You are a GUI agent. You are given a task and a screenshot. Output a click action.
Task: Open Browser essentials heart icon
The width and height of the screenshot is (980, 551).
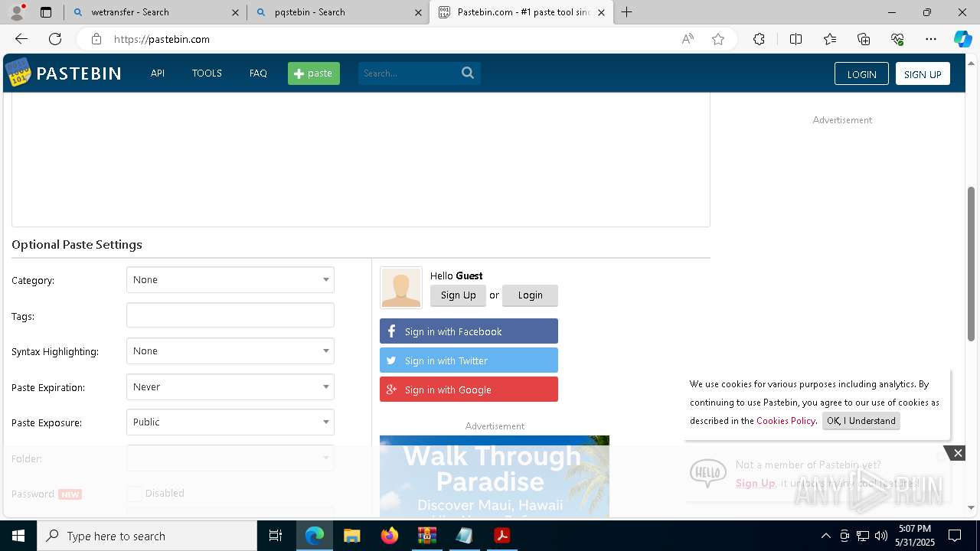(897, 39)
